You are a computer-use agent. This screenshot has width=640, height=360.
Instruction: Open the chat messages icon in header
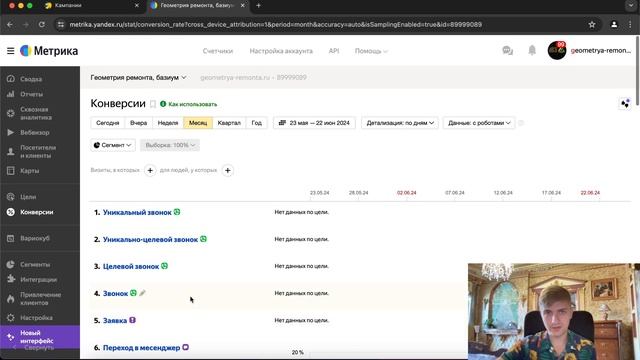click(507, 51)
